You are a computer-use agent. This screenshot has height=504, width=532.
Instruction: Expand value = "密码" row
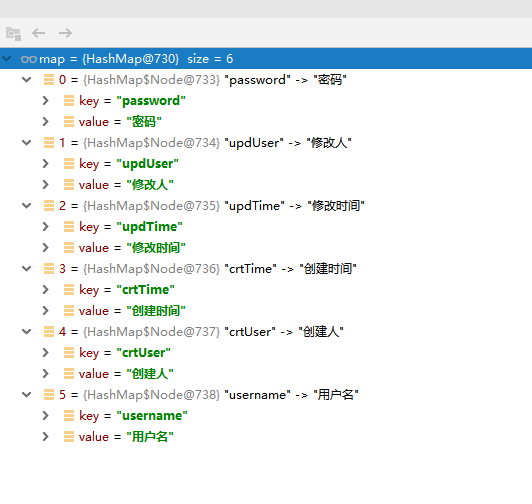point(45,122)
